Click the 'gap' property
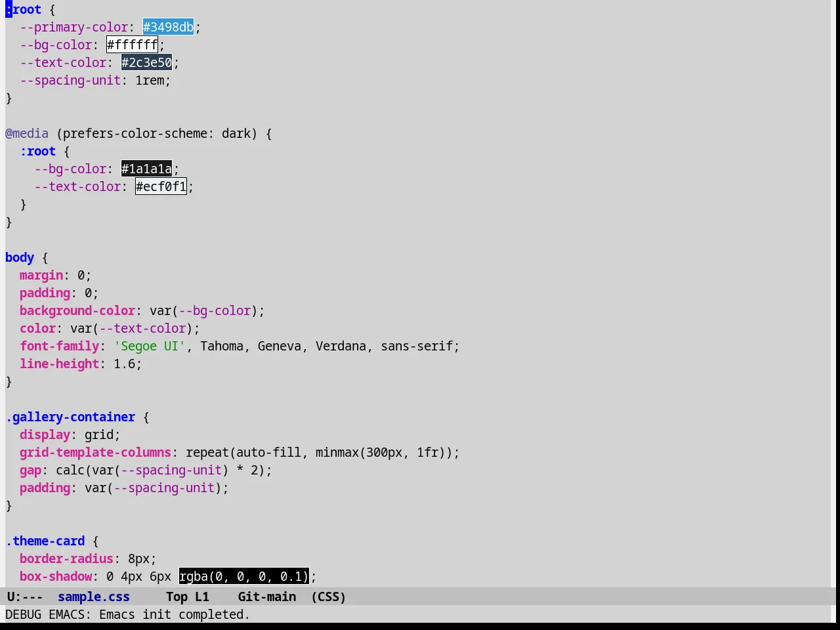This screenshot has width=840, height=630. point(30,470)
